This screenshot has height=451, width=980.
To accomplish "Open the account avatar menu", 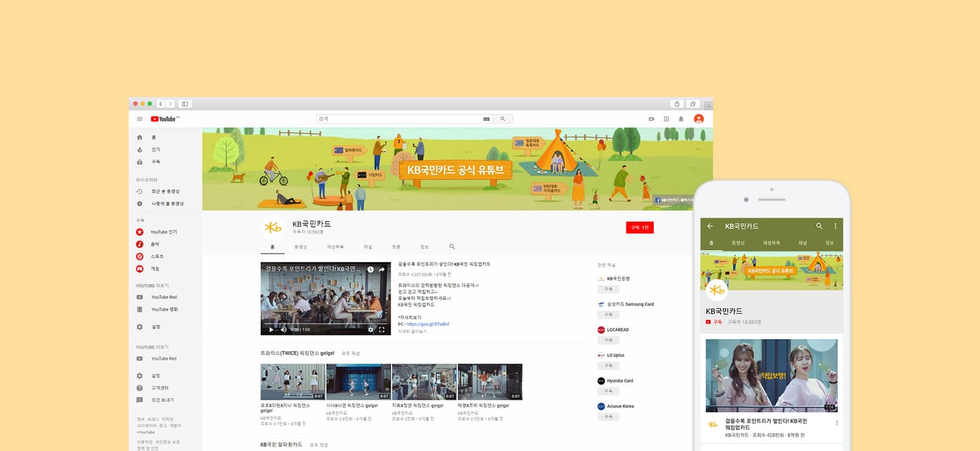I will pyautogui.click(x=699, y=119).
